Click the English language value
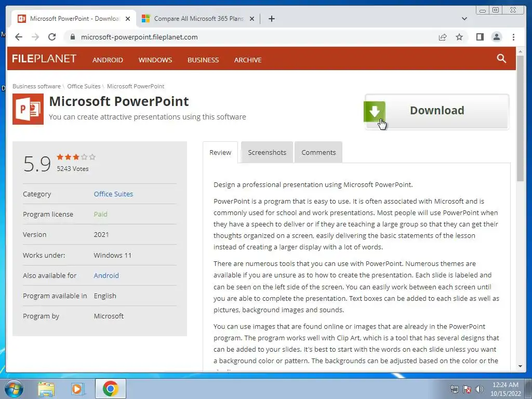Screen dimensions: 532x399 pos(105,296)
